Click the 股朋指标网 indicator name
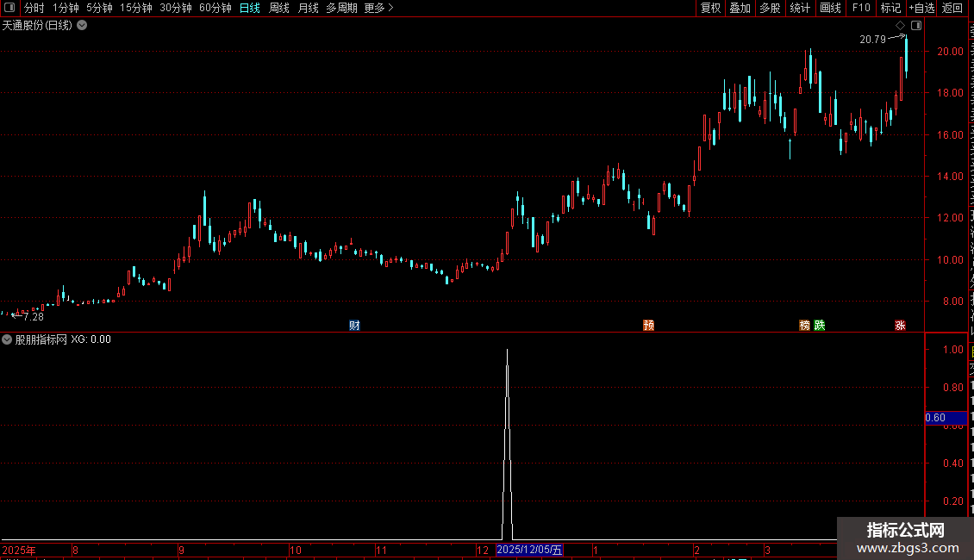 [x=41, y=339]
